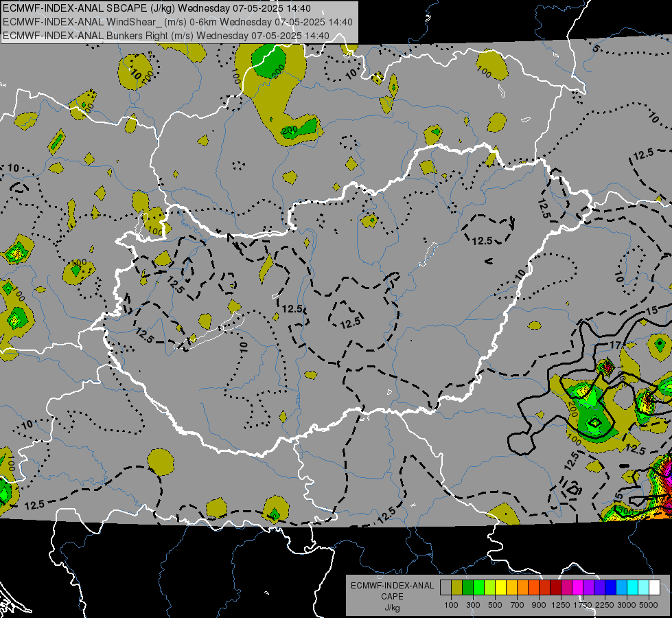Viewport: 672px width, 618px height.
Task: Click the olive swatch in the CAPE legend
Action: tap(457, 588)
